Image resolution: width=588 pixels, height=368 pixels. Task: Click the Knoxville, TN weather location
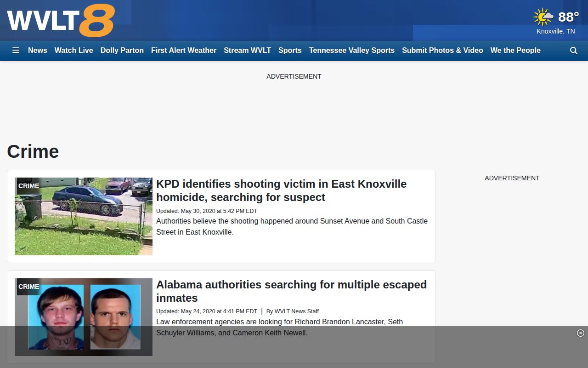[556, 31]
